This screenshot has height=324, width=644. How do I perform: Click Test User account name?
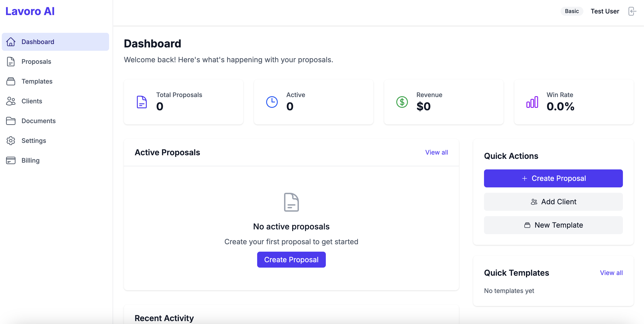click(x=605, y=11)
